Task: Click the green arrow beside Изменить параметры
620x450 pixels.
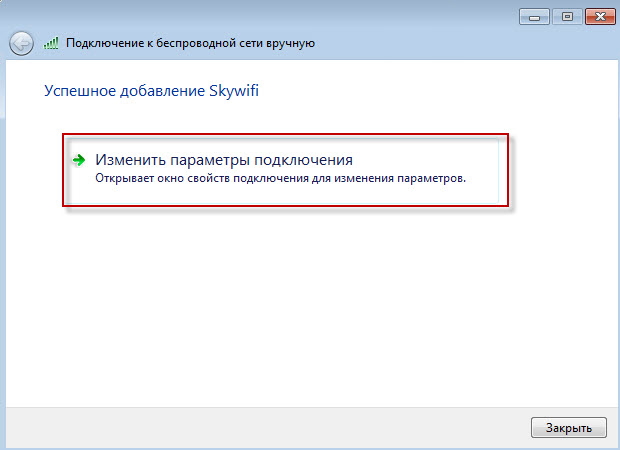Action: 79,160
